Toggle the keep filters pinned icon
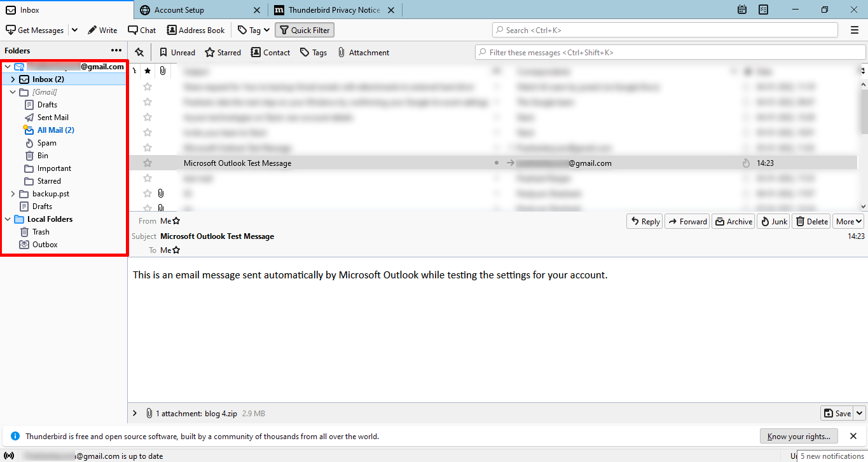This screenshot has height=462, width=868. (139, 52)
